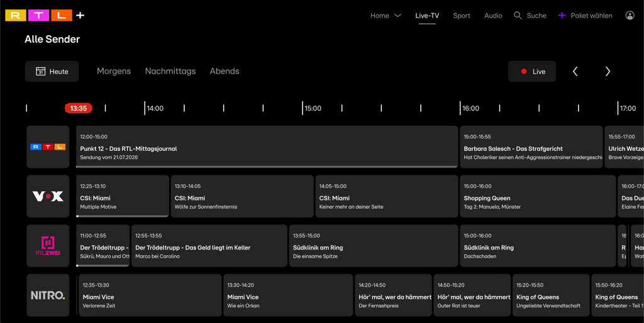Screen dimensions: 644x323
Task: Open Shopping Queen program at 15:00
Action: [x=538, y=196]
